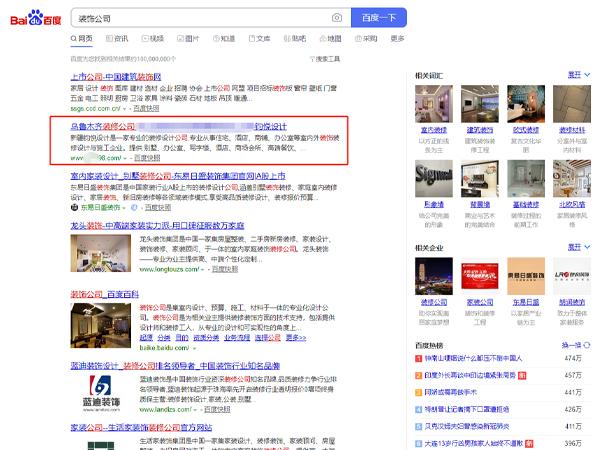Open the 地图 tab
Image resolution: width=600 pixels, height=450 pixels.
pyautogui.click(x=330, y=39)
